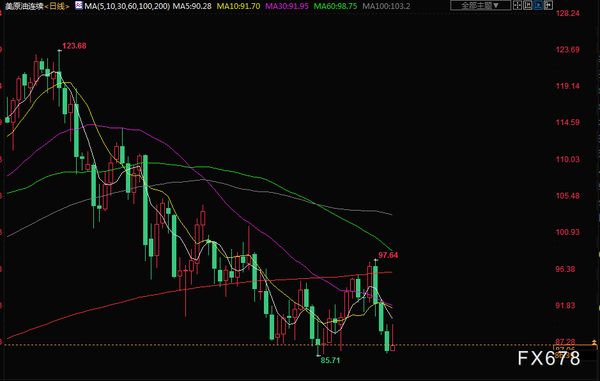
Task: Open the 全部主题 dropdown
Action: coord(480,5)
